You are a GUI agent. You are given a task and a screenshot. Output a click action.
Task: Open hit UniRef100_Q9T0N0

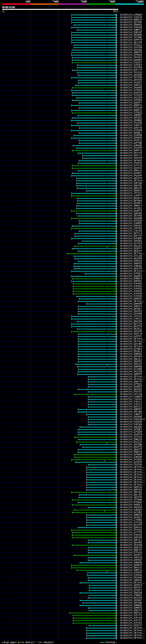tap(131, 22)
